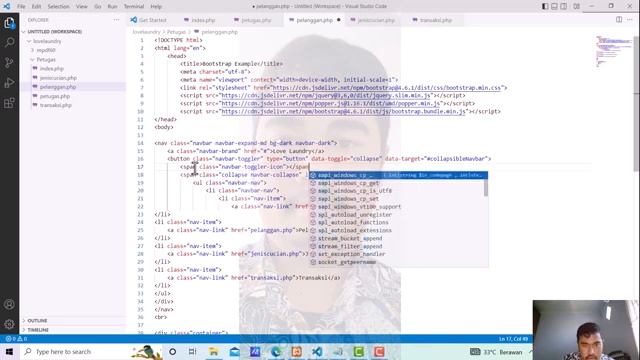Open the Terminal menu

click(134, 7)
